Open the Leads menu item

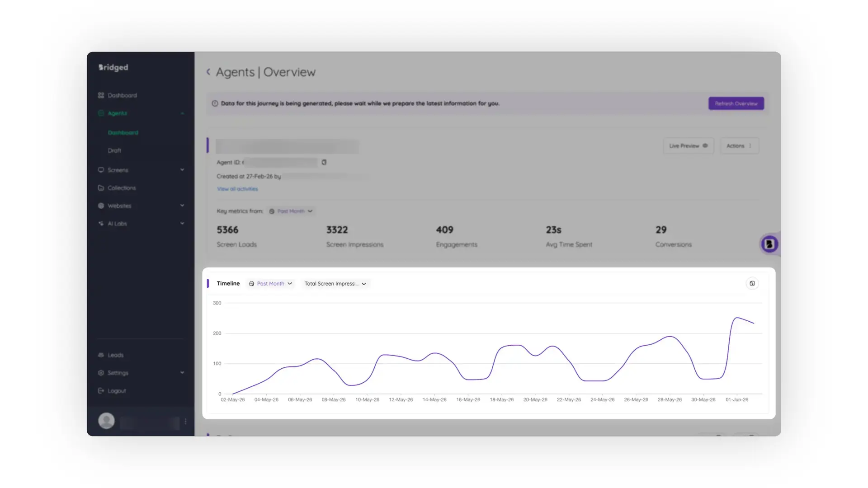(x=116, y=355)
